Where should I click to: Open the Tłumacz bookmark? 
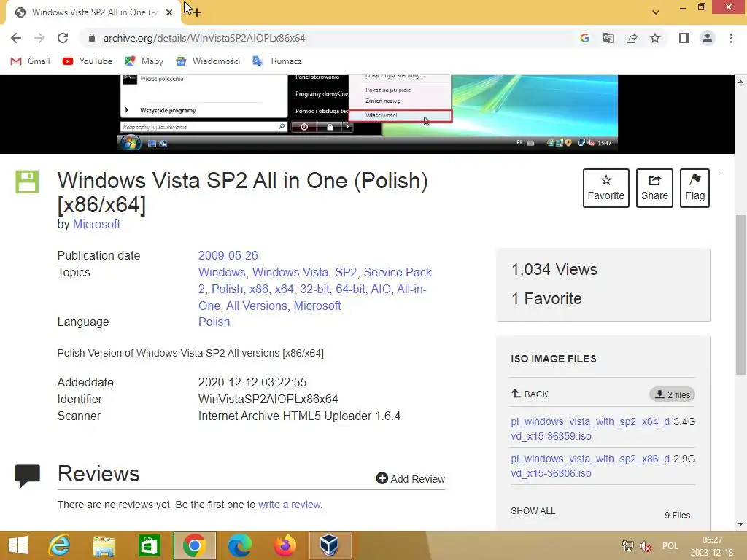pyautogui.click(x=276, y=61)
